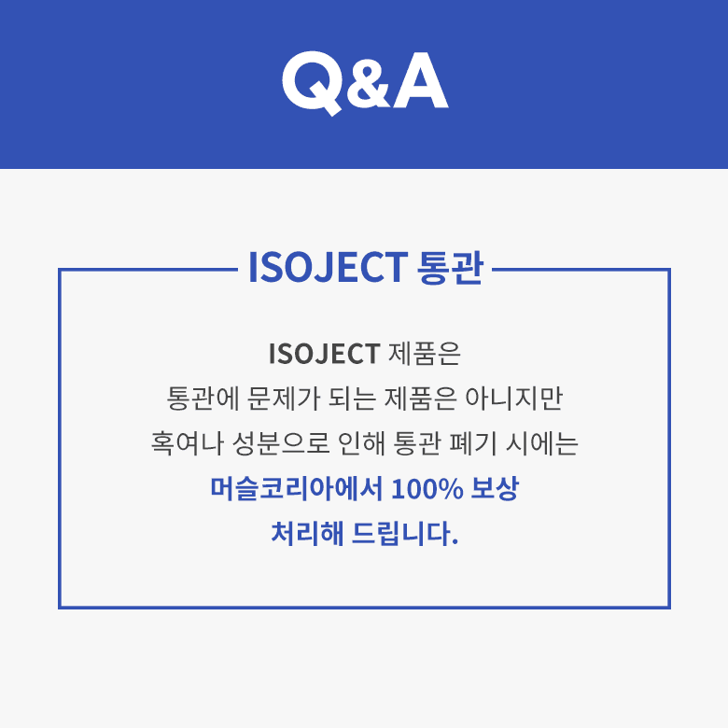Click the blue 드립니다. text
Viewport: 728px width, 728px height.
tap(405, 533)
